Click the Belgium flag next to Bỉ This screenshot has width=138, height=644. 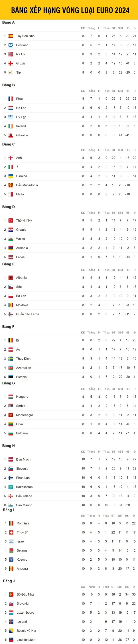(10, 340)
